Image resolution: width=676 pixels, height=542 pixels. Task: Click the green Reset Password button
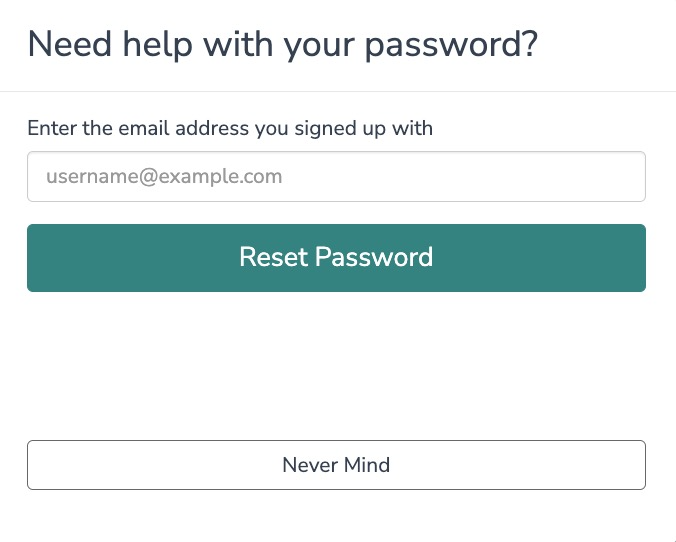tap(336, 258)
